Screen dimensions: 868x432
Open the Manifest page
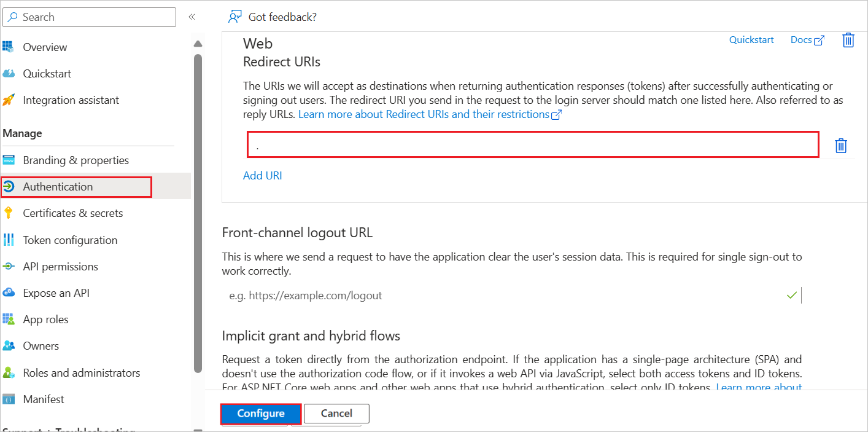pos(44,399)
